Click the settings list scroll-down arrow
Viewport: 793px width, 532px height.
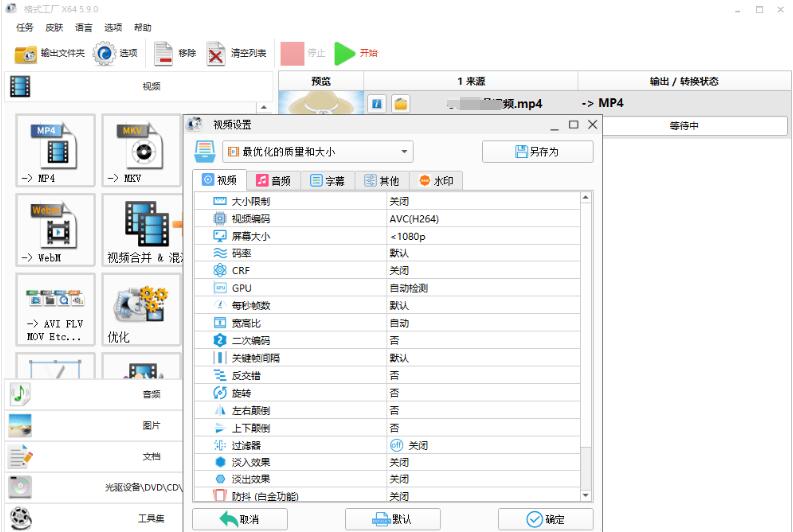586,496
